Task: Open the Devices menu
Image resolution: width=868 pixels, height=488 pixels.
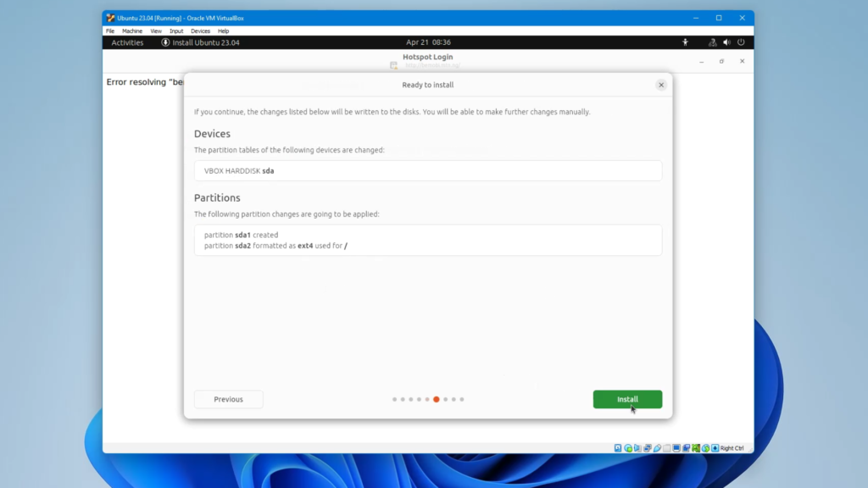Action: pos(200,31)
